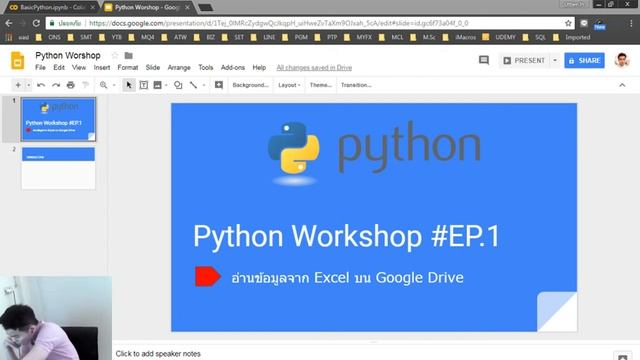Redo the last action

point(56,85)
